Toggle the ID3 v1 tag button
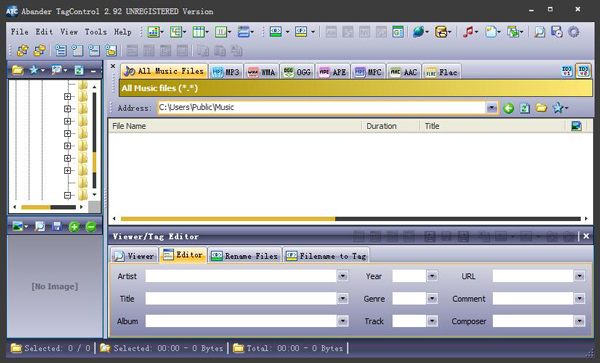Image resolution: width=600 pixels, height=363 pixels. (x=567, y=71)
